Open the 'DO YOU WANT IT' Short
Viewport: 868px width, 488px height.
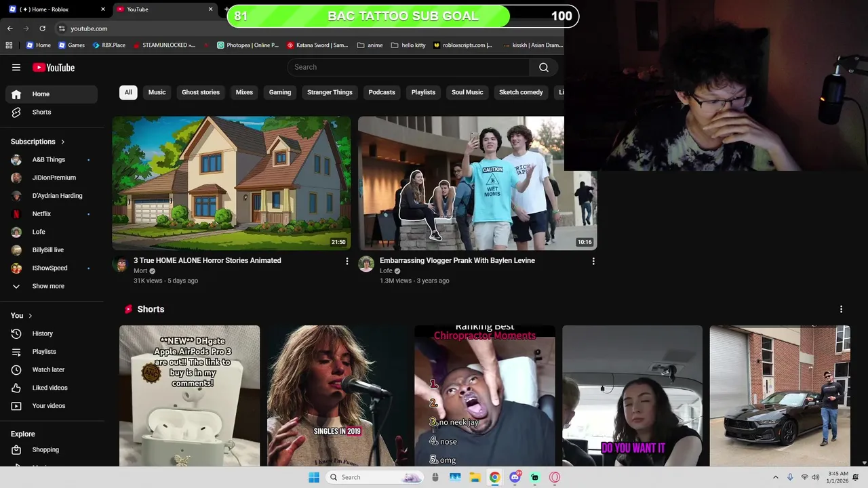632,396
